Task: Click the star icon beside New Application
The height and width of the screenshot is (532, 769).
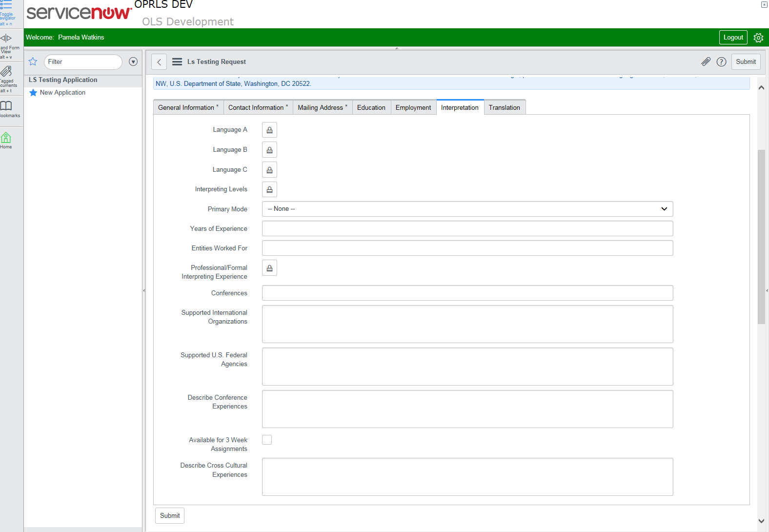Action: click(33, 93)
